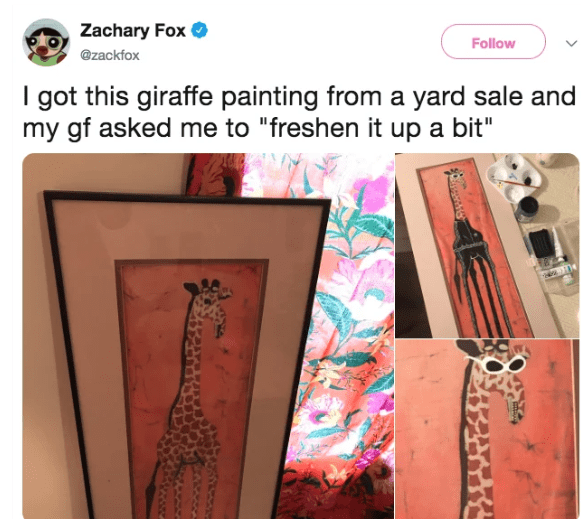Image resolution: width=581 pixels, height=519 pixels.
Task: Open the @zackfox handle link
Action: [x=110, y=55]
